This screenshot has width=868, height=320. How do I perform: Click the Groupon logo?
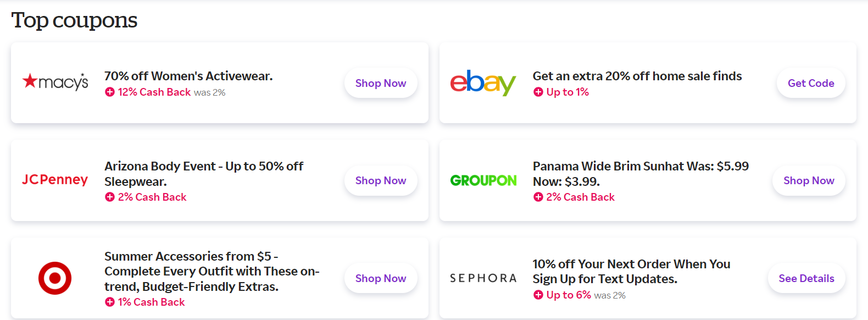pyautogui.click(x=483, y=180)
